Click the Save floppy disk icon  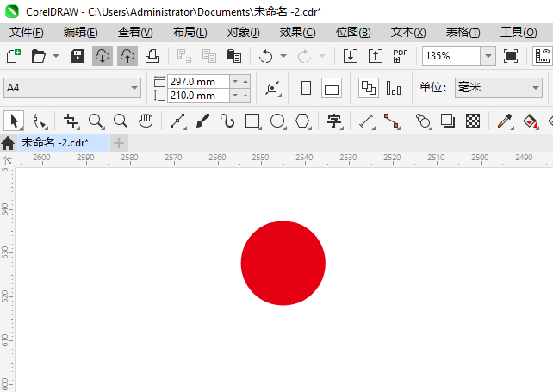tap(78, 56)
